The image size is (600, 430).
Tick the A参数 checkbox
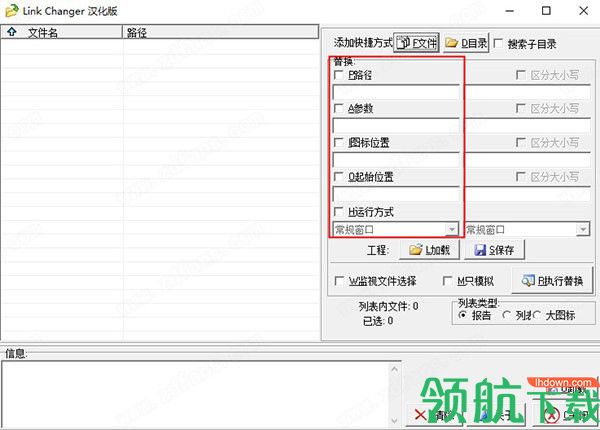(339, 108)
